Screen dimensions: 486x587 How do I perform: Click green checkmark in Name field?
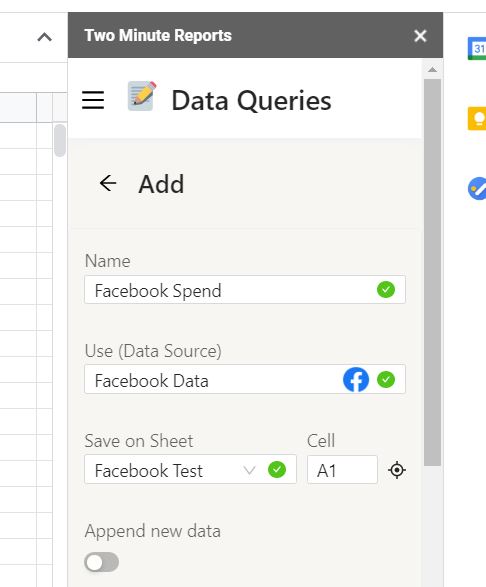click(386, 289)
